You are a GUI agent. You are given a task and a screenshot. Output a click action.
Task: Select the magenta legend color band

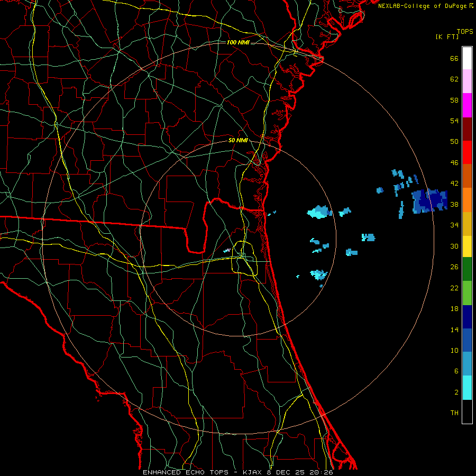(x=467, y=105)
